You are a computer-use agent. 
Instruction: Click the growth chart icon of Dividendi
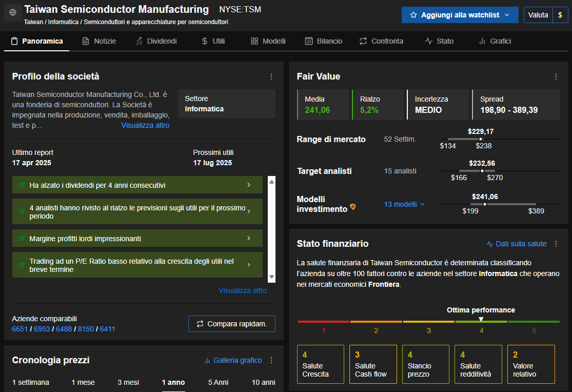coord(139,41)
